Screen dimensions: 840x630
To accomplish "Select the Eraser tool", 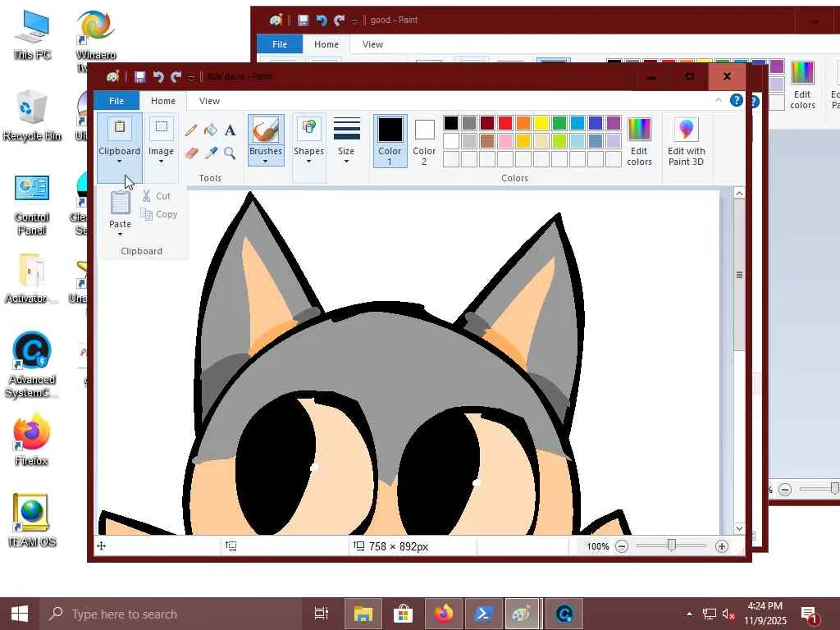I will click(190, 153).
